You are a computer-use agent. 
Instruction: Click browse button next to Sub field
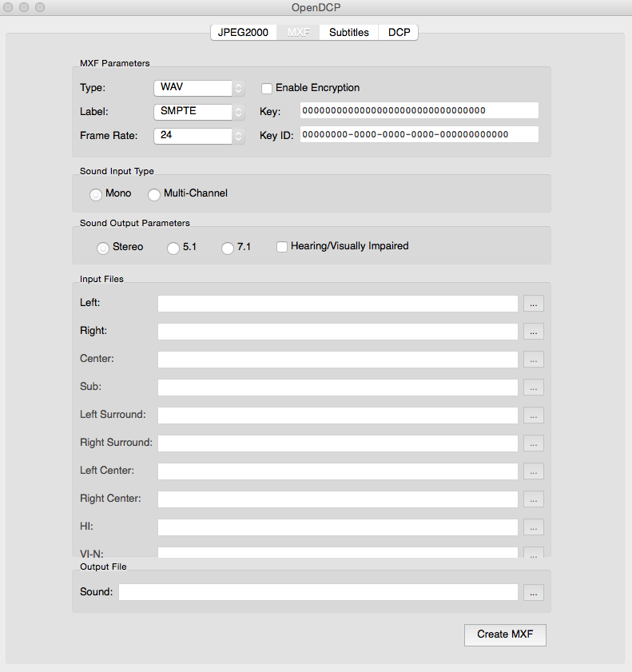click(x=534, y=388)
